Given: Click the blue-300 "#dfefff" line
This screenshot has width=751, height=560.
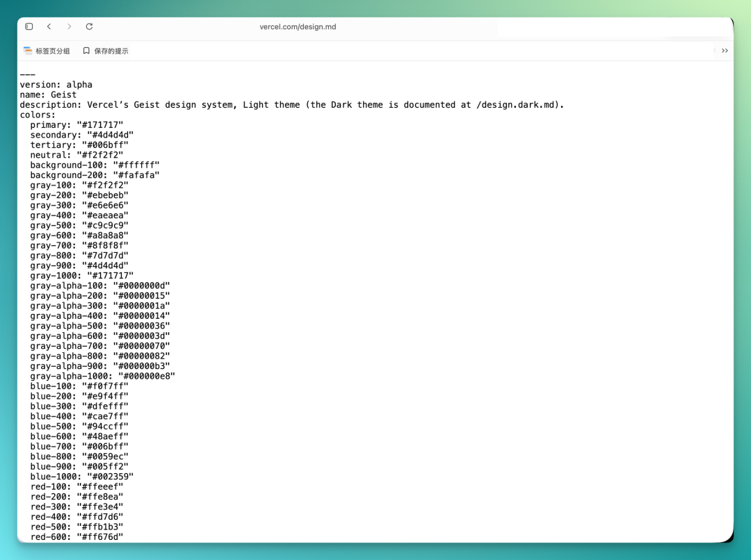Looking at the screenshot, I should coord(79,406).
